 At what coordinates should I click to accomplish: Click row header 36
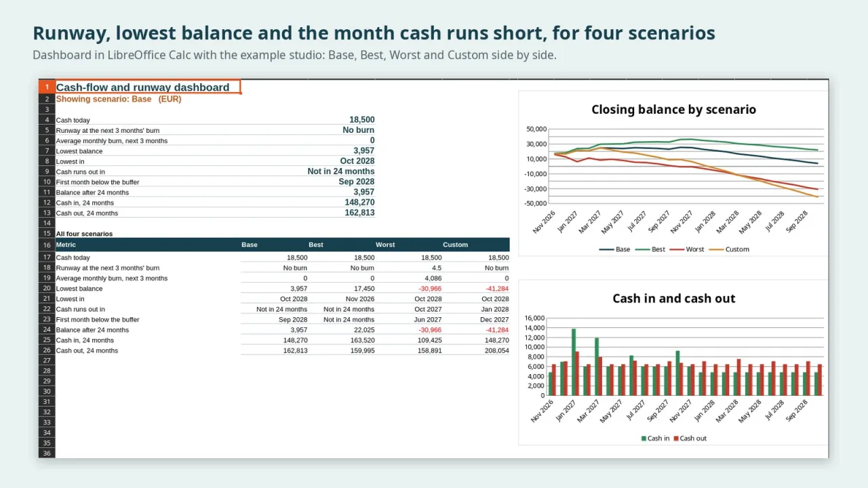point(47,453)
